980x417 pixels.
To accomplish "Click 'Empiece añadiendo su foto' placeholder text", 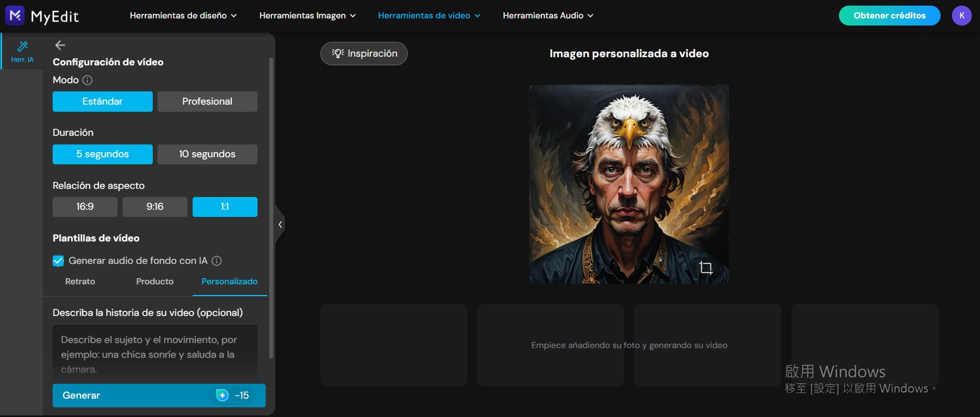I will point(629,346).
